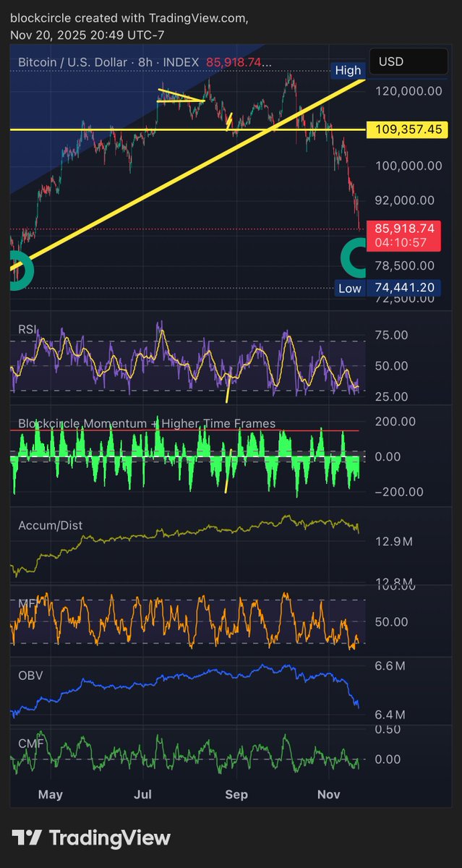The width and height of the screenshot is (462, 868).
Task: Select the CMF indicator label
Action: point(30,742)
